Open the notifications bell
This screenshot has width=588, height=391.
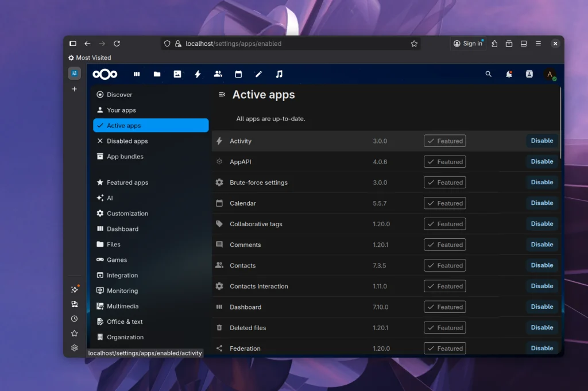(x=509, y=74)
